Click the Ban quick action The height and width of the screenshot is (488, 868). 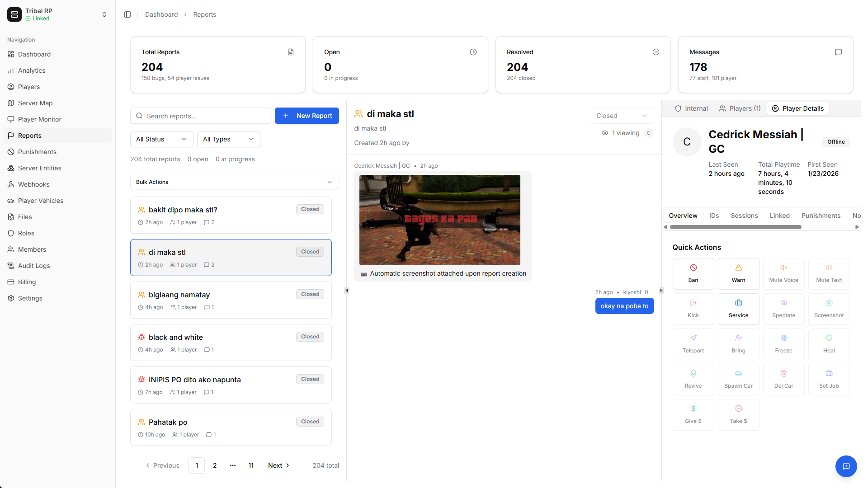coord(693,273)
